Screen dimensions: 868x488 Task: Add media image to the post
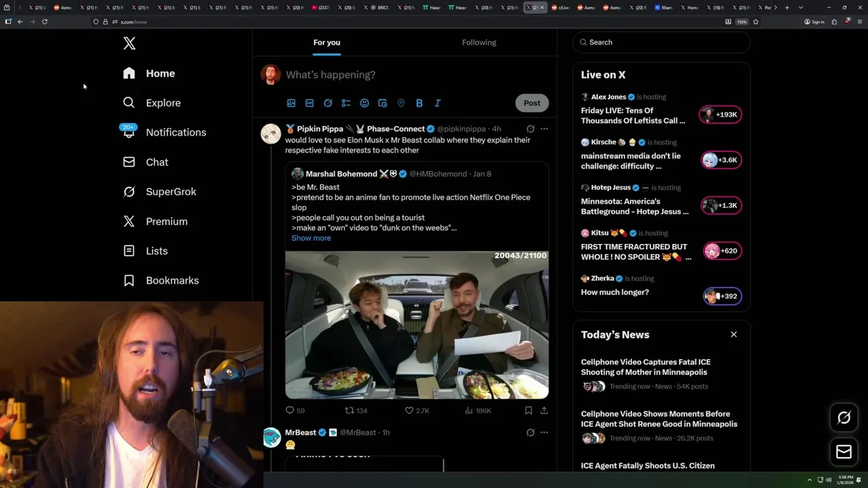[291, 103]
